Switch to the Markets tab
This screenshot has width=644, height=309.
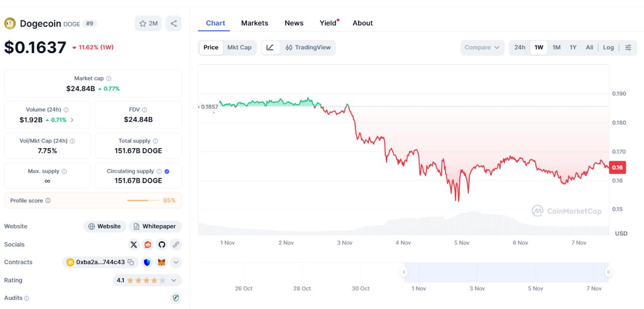point(255,23)
